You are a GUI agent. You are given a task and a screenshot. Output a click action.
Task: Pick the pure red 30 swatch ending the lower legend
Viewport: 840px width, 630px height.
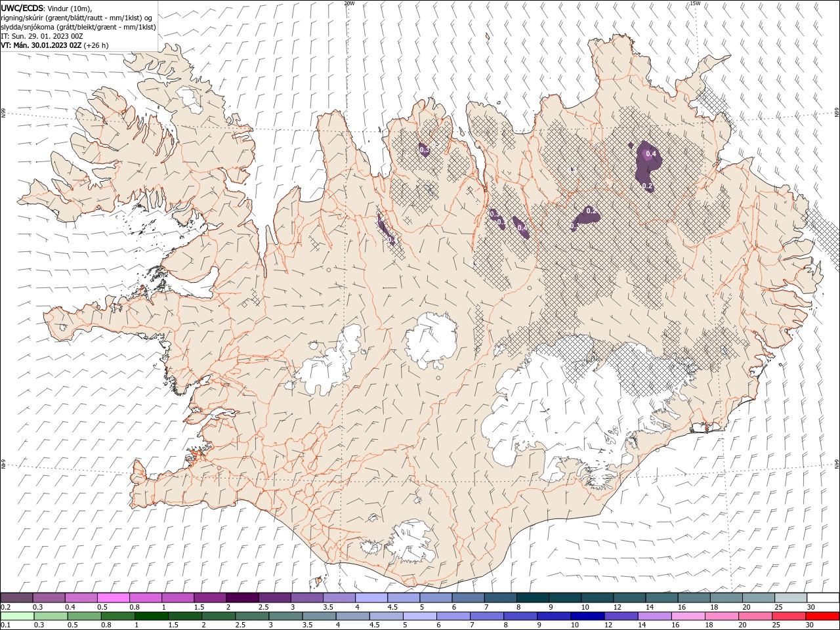[x=822, y=616]
